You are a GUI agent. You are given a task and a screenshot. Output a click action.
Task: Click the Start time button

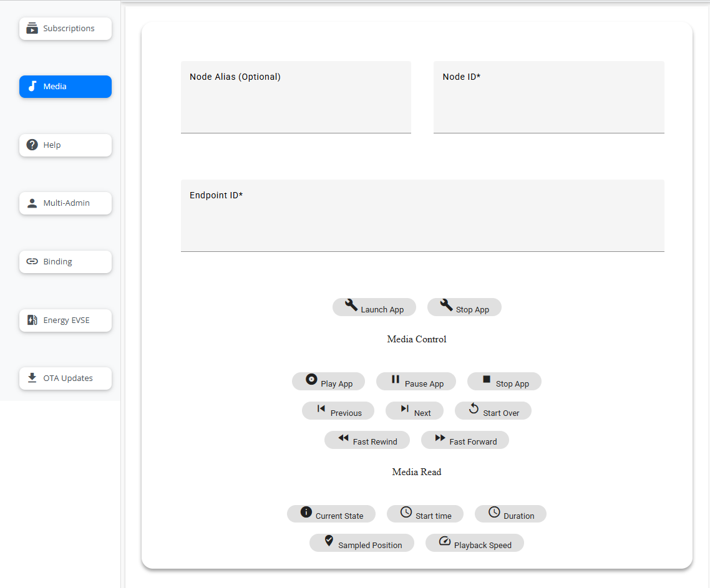[425, 514]
